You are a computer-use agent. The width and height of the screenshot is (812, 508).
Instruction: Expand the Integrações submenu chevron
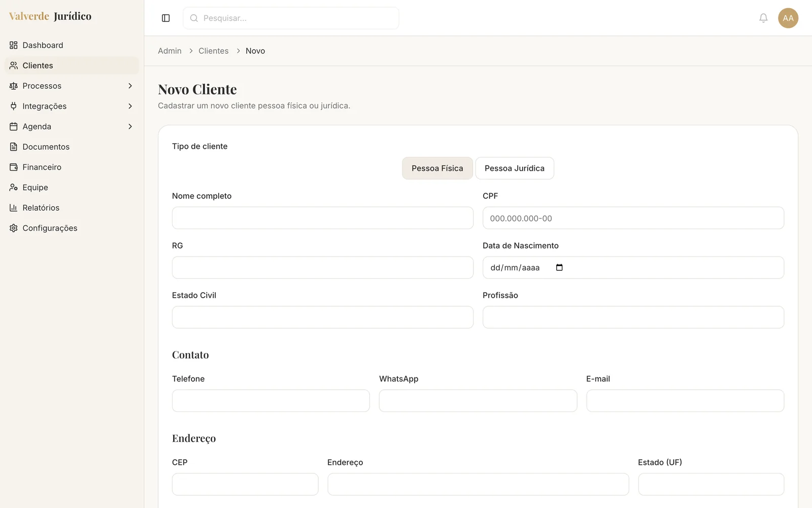[130, 106]
